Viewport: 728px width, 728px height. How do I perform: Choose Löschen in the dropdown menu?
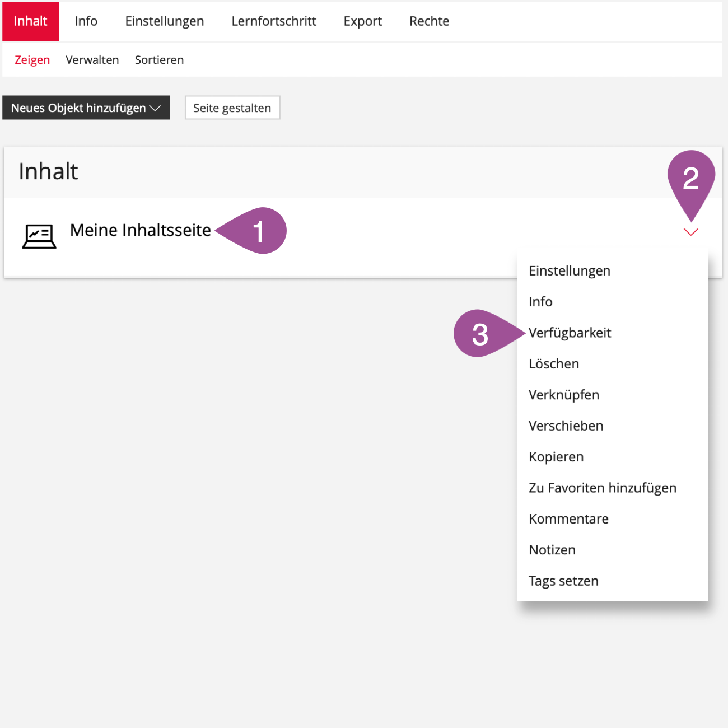pos(554,364)
